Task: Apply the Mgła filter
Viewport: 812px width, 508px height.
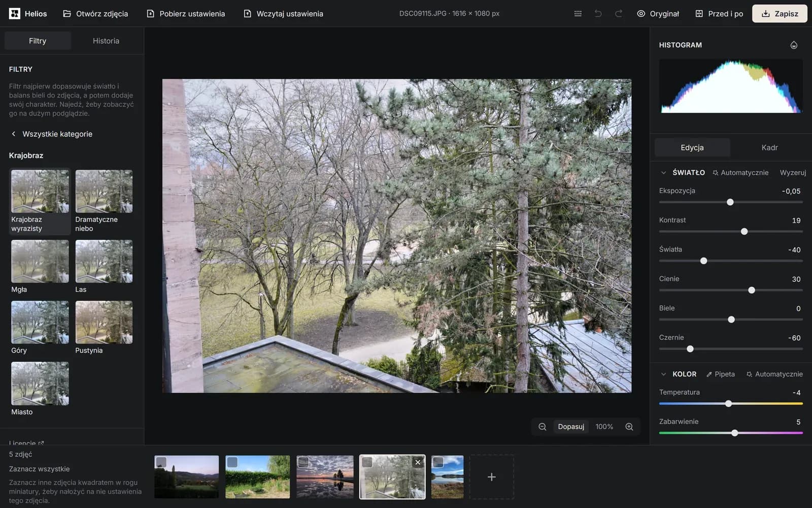Action: tap(40, 267)
